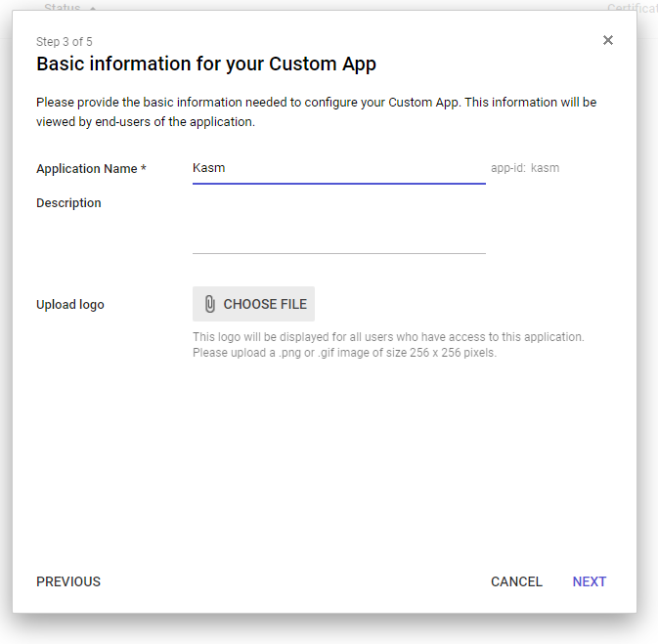This screenshot has height=644, width=658.
Task: Click the "app-id: kasm" text
Action: pyautogui.click(x=525, y=168)
